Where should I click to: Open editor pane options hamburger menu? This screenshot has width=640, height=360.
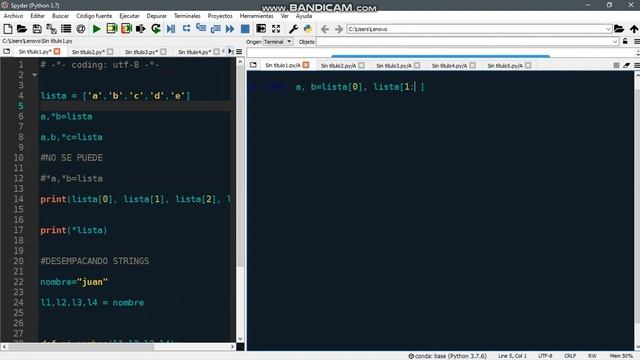239,52
